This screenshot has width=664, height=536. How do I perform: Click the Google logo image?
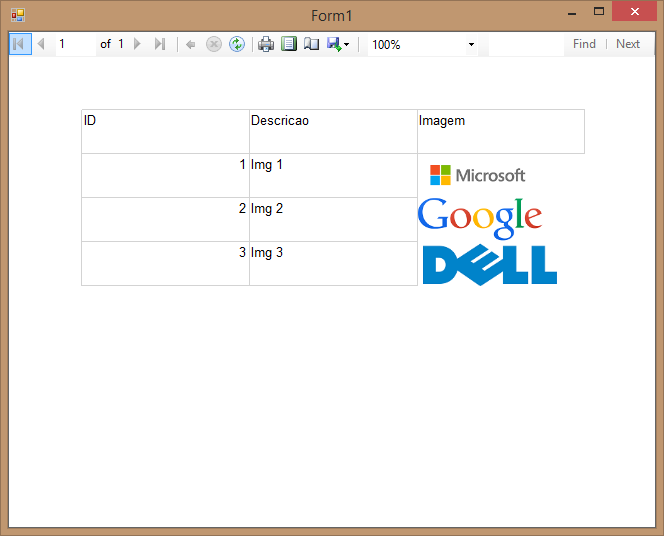[480, 218]
